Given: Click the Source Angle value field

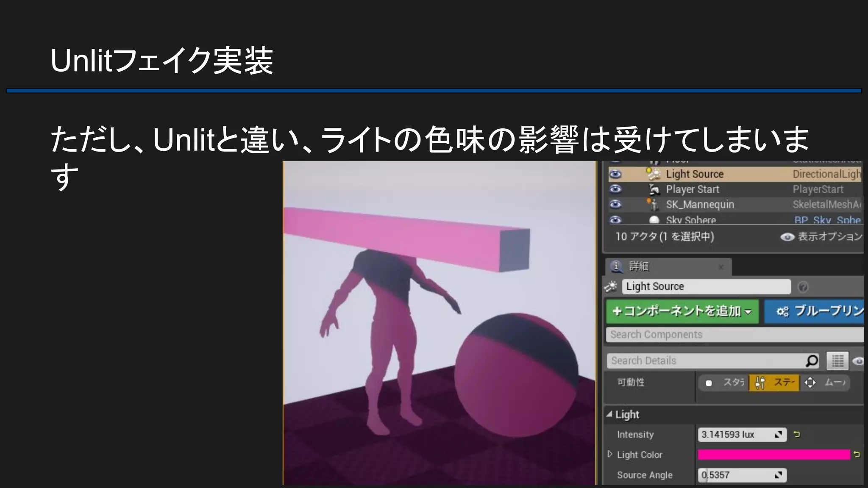Looking at the screenshot, I should point(742,475).
